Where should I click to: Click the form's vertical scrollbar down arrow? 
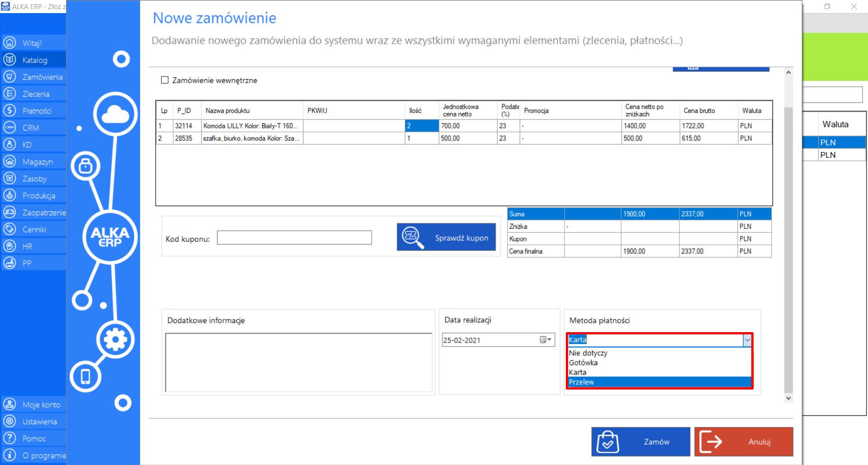[788, 398]
